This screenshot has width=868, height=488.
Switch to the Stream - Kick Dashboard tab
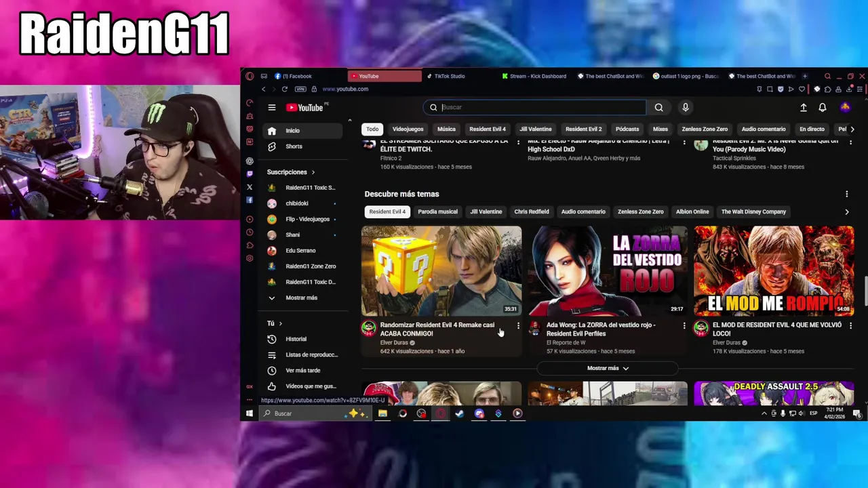[x=536, y=76]
